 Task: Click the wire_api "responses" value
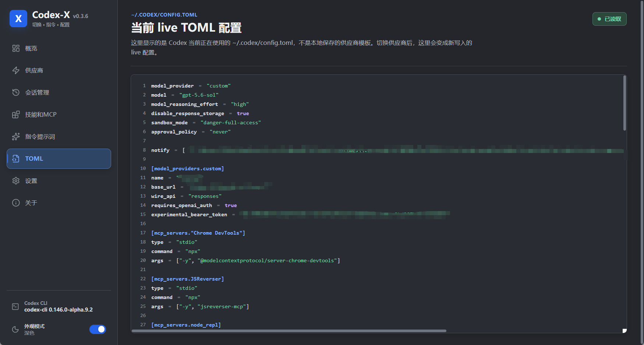point(205,196)
